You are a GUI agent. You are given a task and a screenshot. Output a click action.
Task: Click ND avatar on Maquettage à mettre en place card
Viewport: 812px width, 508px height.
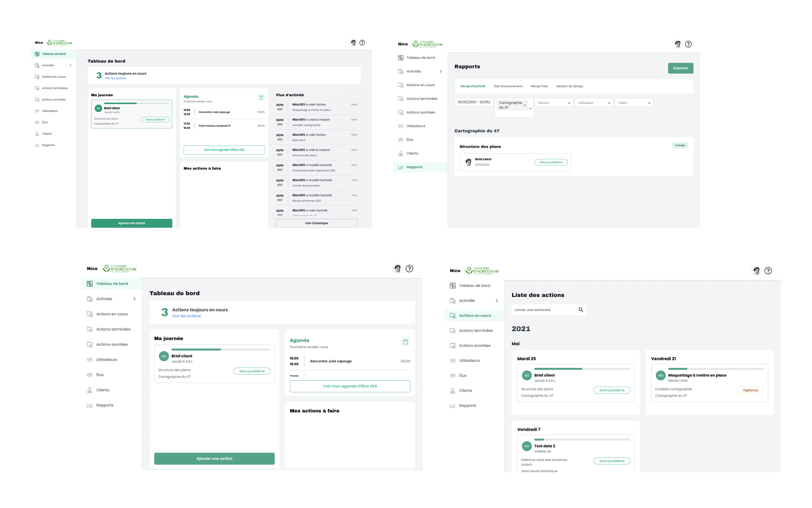pos(661,375)
